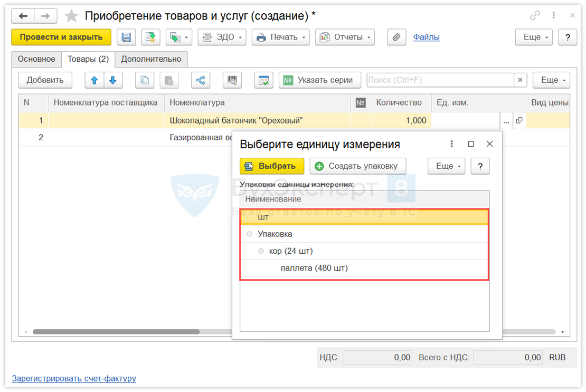Open the top Еще menu

(x=534, y=37)
